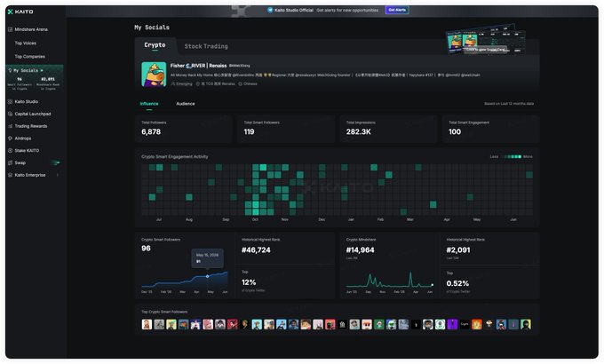Click the Emerging tag icon under profile

(x=173, y=83)
